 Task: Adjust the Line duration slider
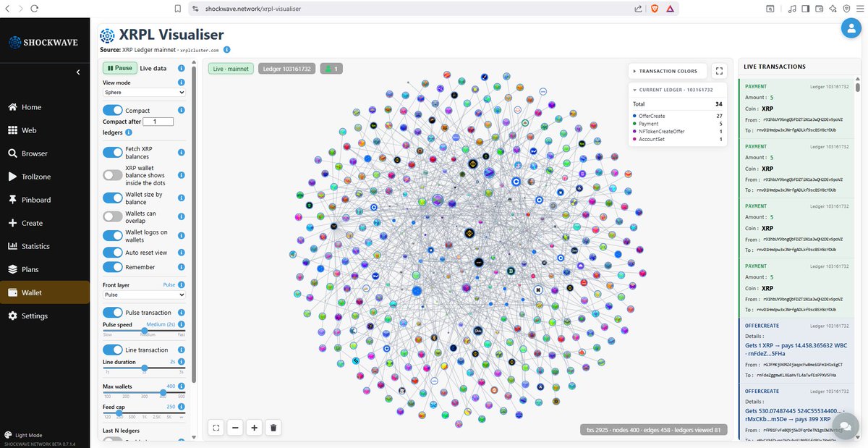point(144,368)
